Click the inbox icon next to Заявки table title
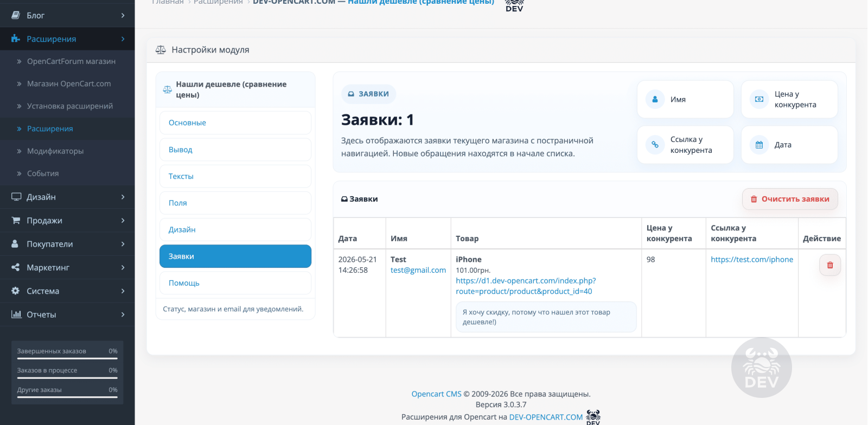Image resolution: width=868 pixels, height=425 pixels. 344,199
